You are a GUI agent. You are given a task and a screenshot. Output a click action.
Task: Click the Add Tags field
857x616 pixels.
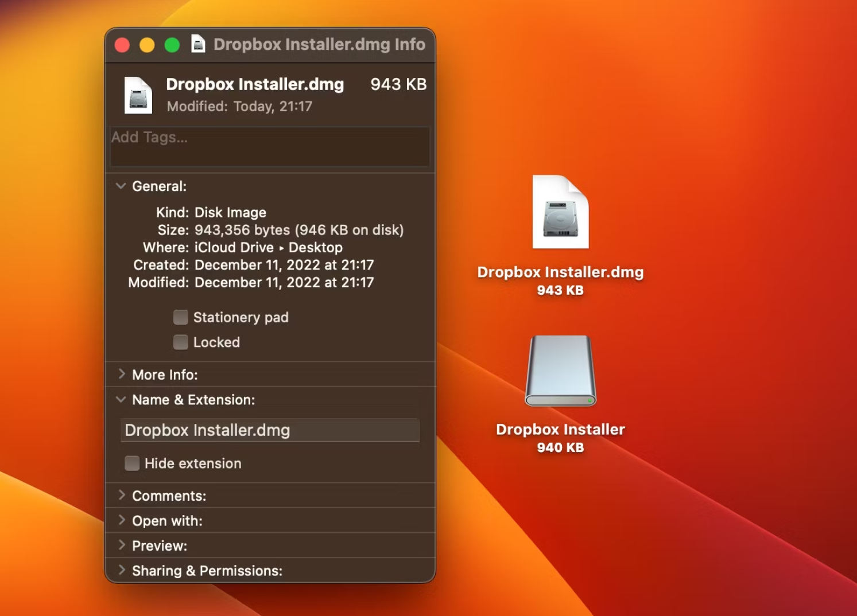(270, 147)
